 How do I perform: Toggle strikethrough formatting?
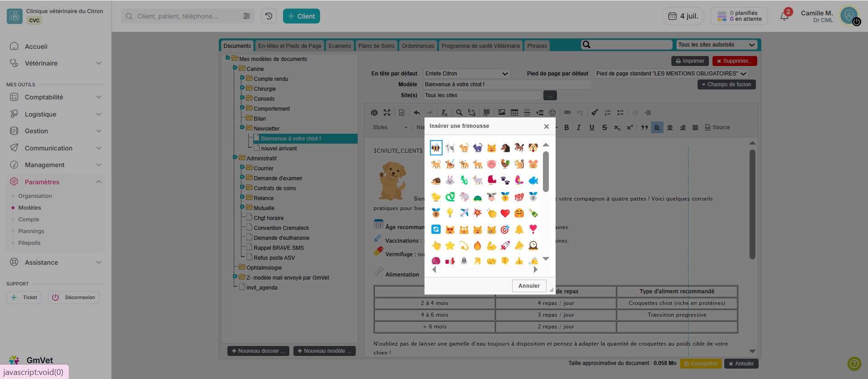coord(604,127)
